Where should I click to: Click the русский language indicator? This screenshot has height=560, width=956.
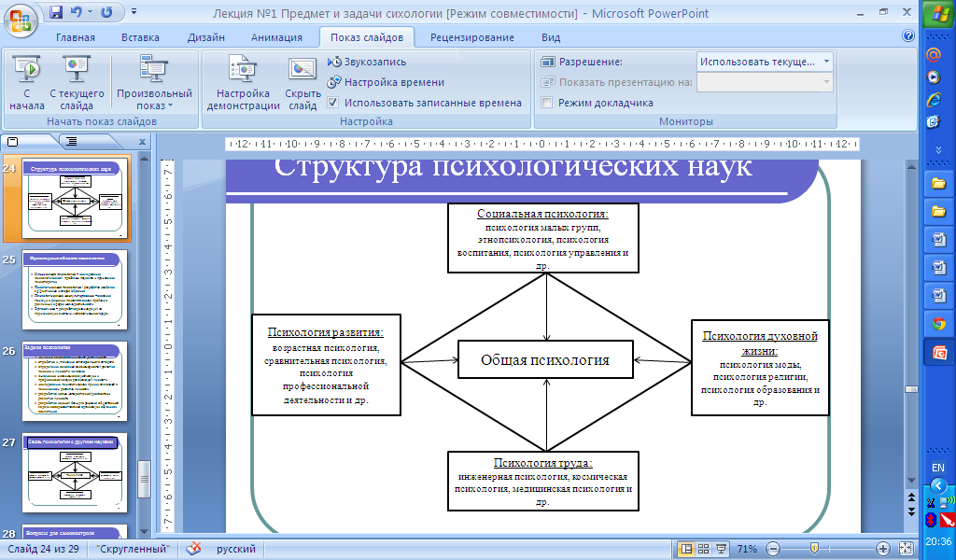[236, 549]
